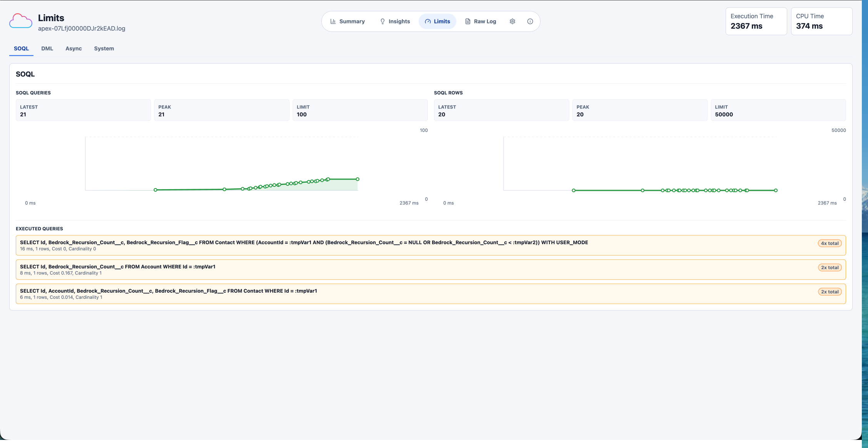Click the CPU Time 374 ms card
The height and width of the screenshot is (448, 868).
821,21
